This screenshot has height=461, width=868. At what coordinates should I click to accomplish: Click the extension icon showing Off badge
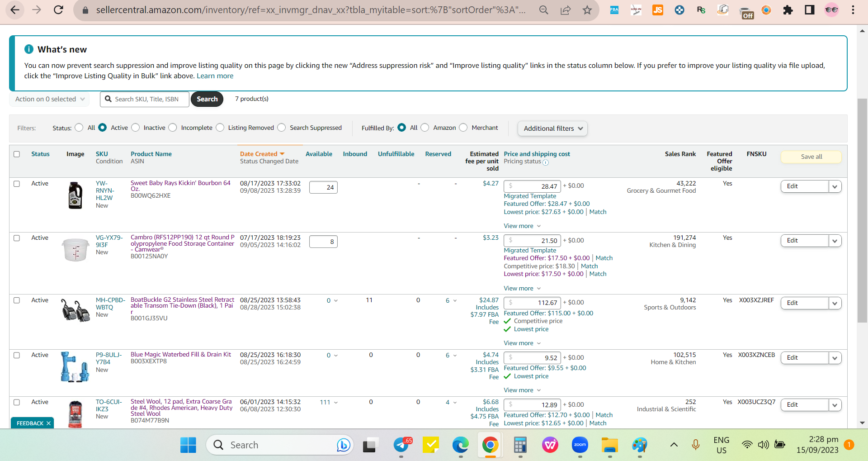click(x=746, y=13)
